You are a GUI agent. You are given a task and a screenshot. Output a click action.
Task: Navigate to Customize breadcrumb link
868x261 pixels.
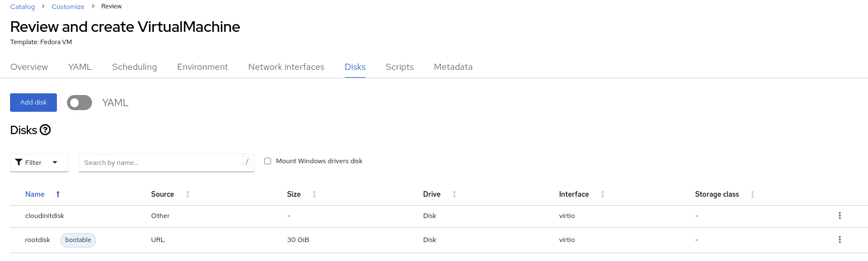(68, 7)
